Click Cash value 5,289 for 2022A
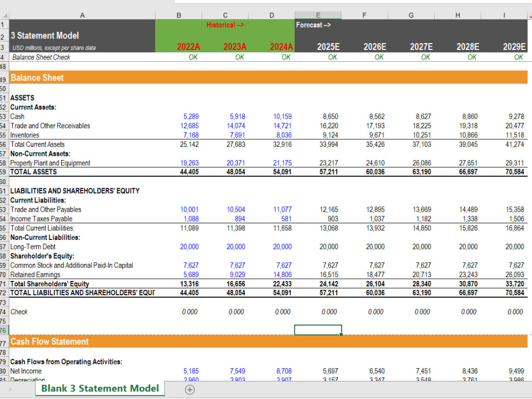The width and height of the screenshot is (532, 399). tap(191, 117)
